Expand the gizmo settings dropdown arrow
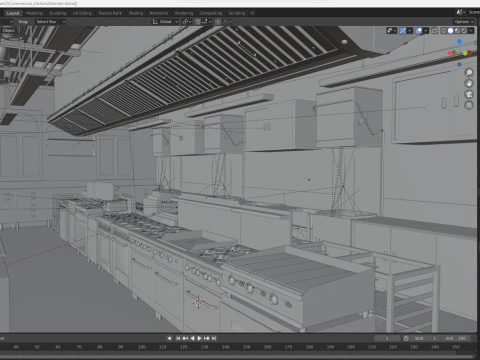 [410, 31]
